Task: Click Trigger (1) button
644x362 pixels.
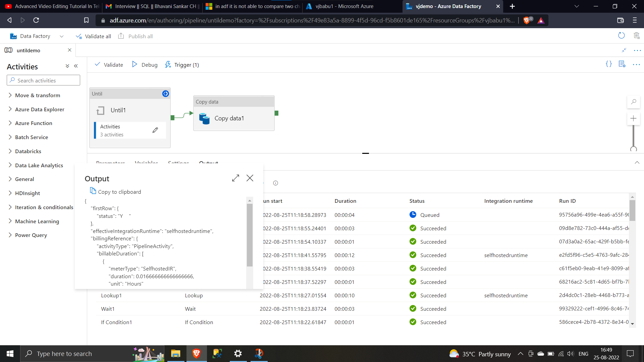Action: [182, 65]
